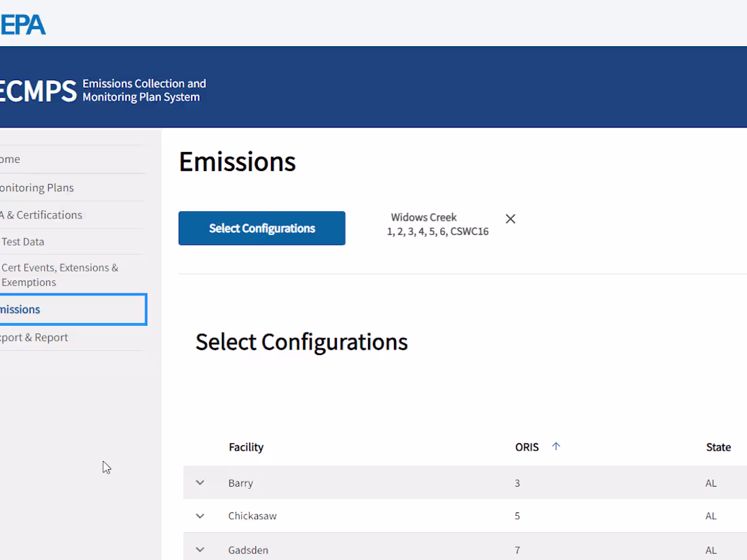Click the ORIS ascending sort arrow
747x560 pixels.
point(556,447)
